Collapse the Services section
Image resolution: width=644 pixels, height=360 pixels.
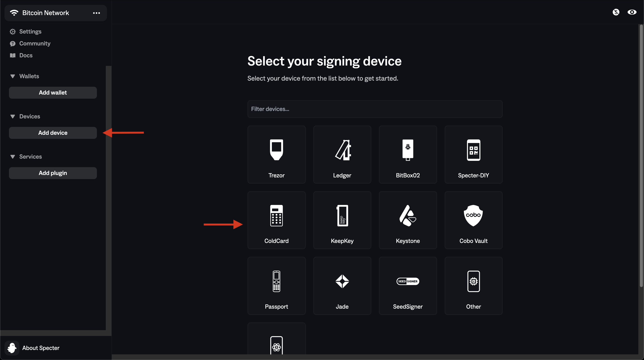click(x=12, y=157)
